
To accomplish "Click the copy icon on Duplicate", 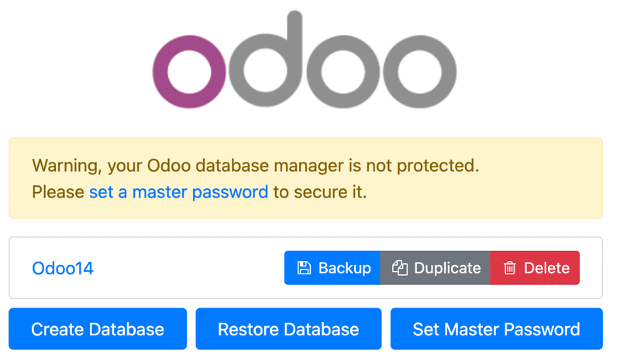I will [400, 268].
